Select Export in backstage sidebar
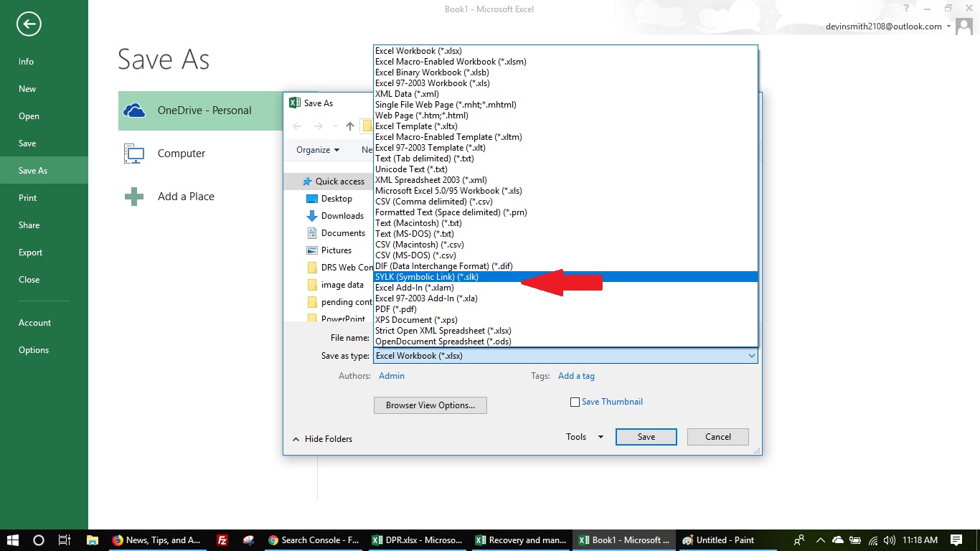980x551 pixels. click(44, 253)
